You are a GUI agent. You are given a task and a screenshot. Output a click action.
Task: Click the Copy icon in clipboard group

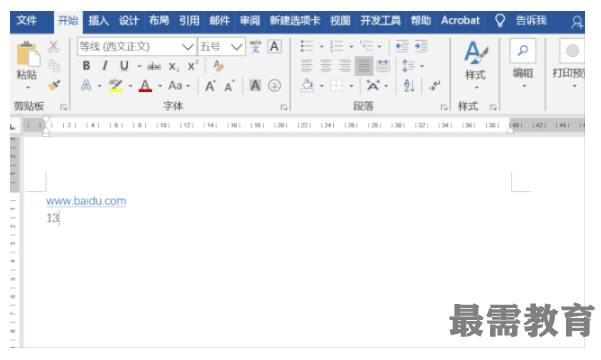tap(54, 66)
